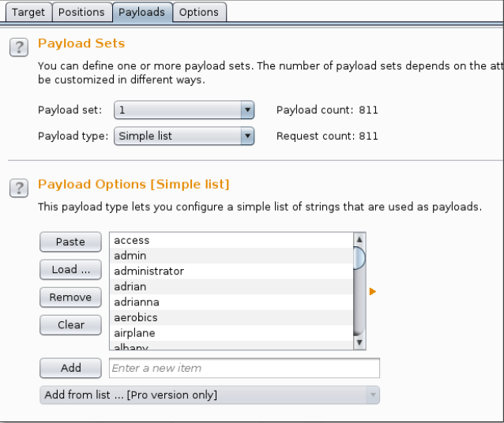Select the 'admin' payload entry
The height and width of the screenshot is (423, 504).
point(231,256)
